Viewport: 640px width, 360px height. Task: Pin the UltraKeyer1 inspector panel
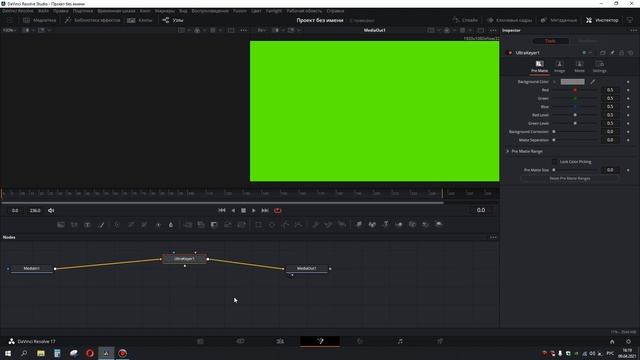point(612,53)
